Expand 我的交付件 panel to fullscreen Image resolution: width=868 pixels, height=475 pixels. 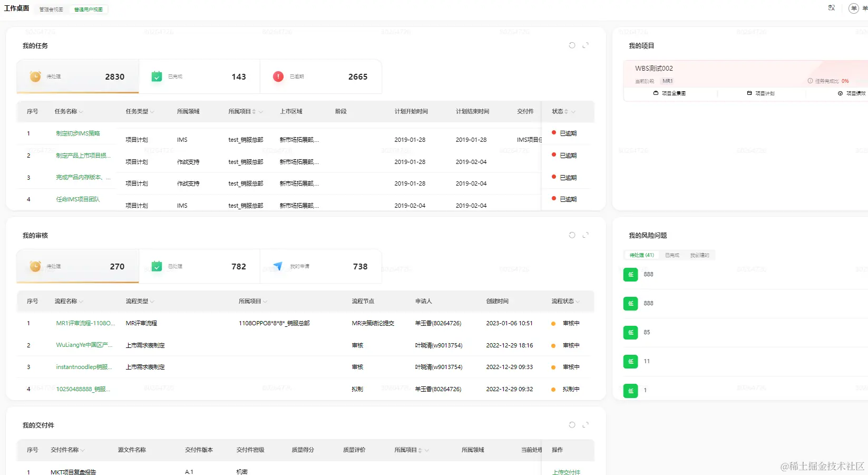(x=586, y=425)
